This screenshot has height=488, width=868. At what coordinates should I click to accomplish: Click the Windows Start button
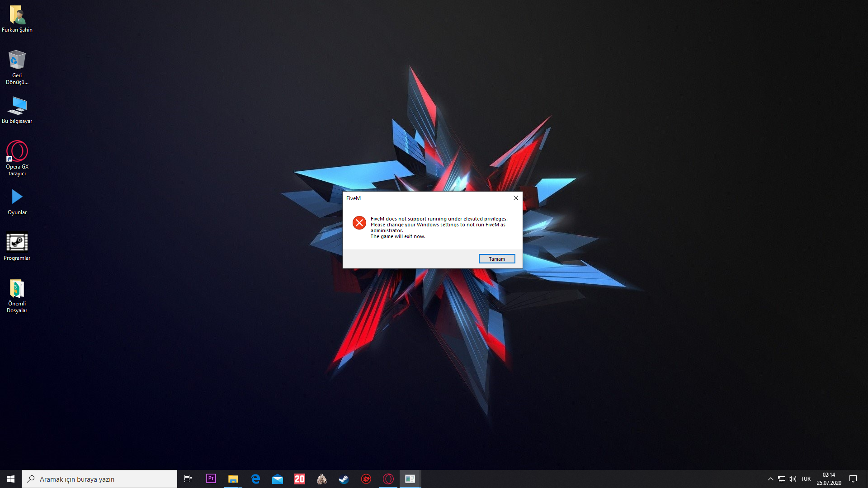click(x=11, y=479)
